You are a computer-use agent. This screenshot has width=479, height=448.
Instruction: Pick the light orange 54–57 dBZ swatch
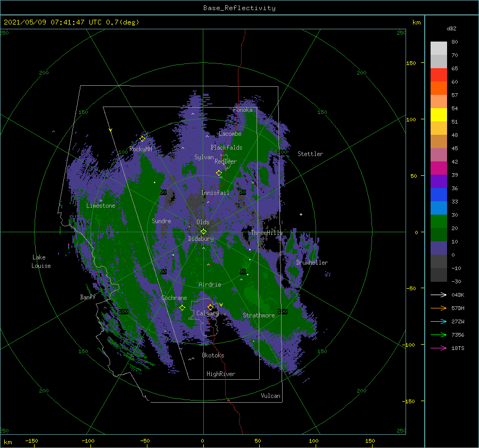(439, 102)
